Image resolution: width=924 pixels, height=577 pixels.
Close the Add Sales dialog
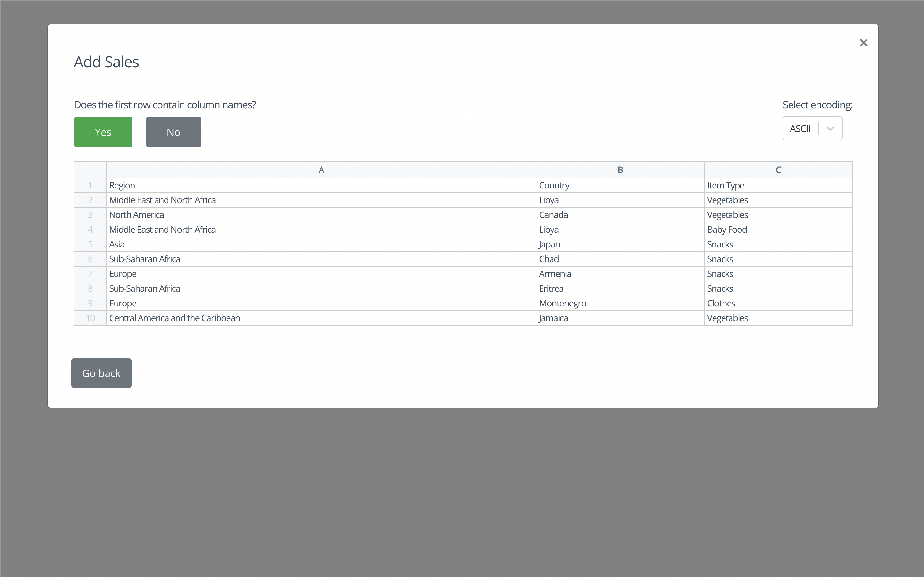pyautogui.click(x=863, y=43)
